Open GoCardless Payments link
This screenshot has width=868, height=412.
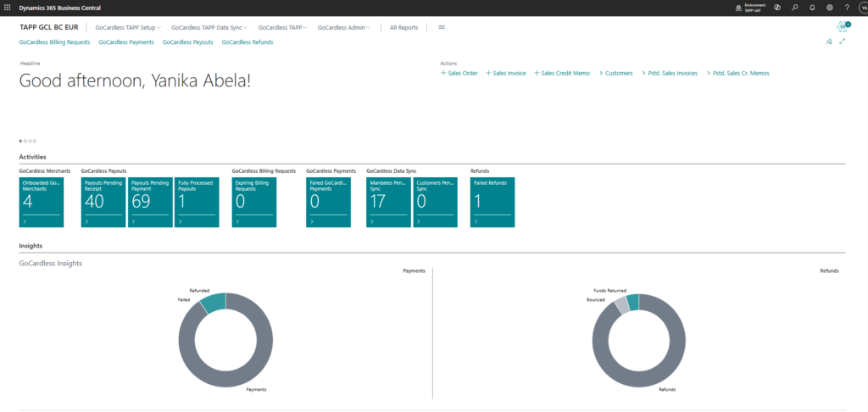click(x=126, y=42)
